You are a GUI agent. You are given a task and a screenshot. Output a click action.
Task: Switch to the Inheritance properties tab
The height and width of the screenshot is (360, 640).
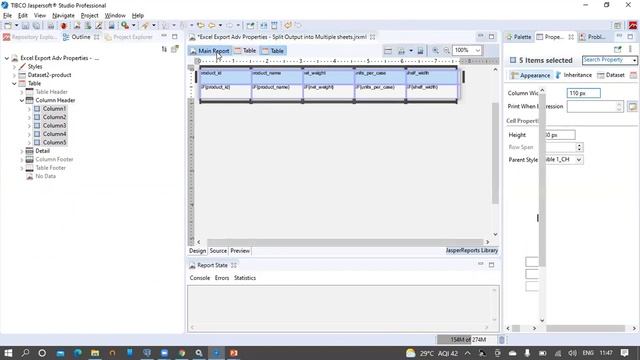coord(573,75)
